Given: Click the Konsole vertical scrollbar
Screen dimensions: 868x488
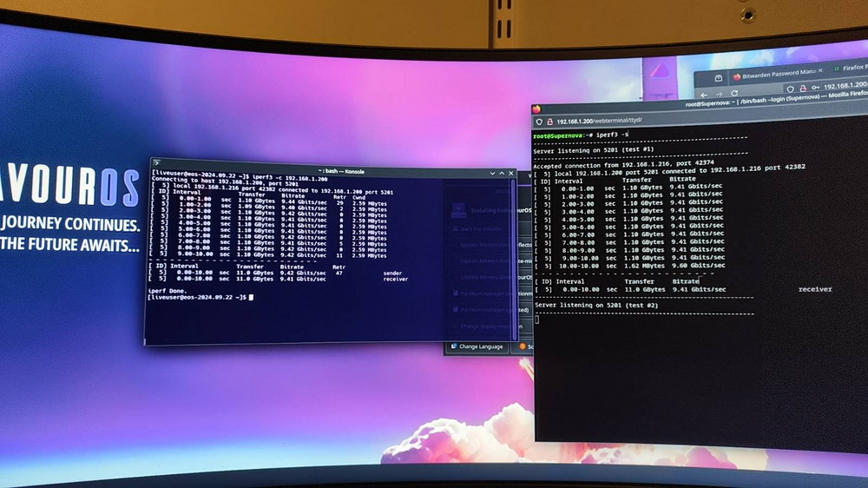Looking at the screenshot, I should pos(514,258).
